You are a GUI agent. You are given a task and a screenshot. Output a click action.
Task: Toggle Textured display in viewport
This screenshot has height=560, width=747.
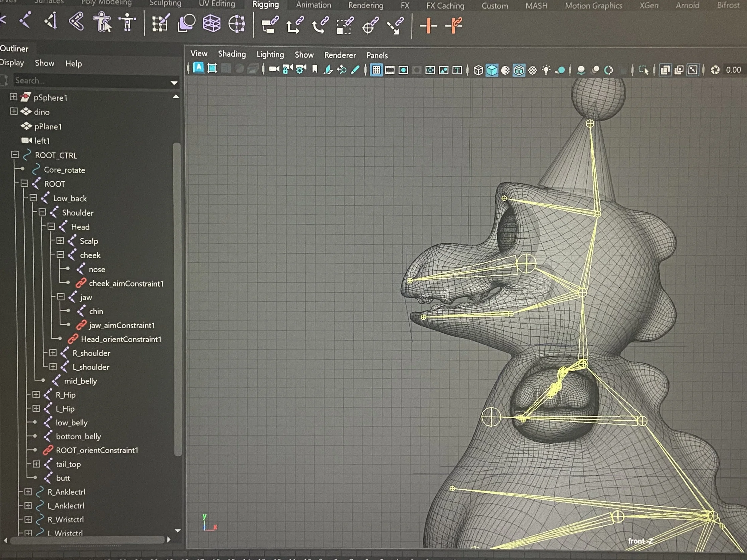532,70
